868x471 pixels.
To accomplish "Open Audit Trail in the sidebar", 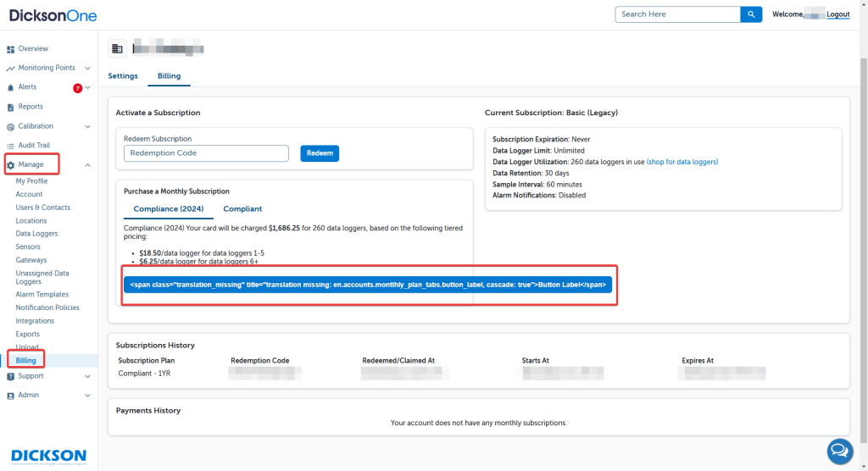I will pos(34,145).
